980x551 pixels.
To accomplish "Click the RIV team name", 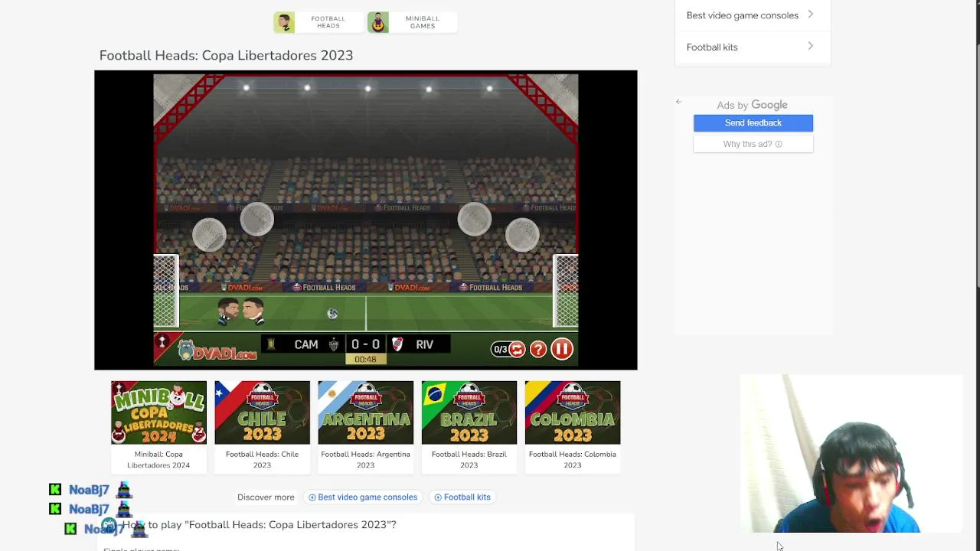I will click(425, 344).
